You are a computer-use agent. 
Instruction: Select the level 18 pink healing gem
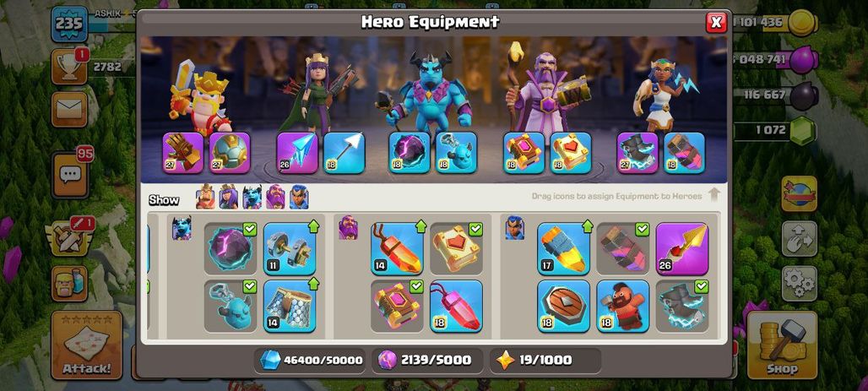pos(456,306)
